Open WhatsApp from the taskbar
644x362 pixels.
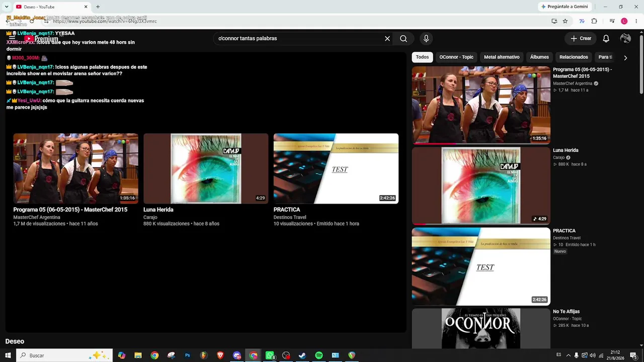click(x=270, y=355)
